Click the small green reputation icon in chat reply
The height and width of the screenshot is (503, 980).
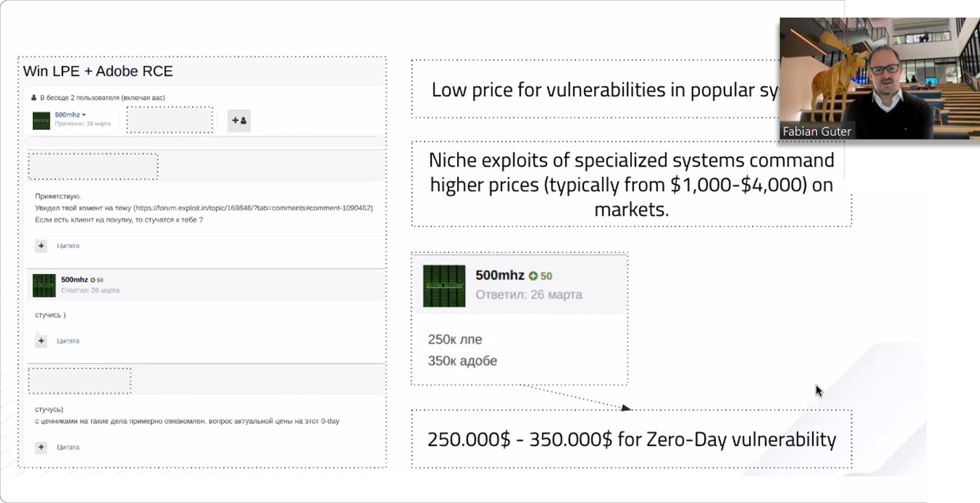coord(93,280)
